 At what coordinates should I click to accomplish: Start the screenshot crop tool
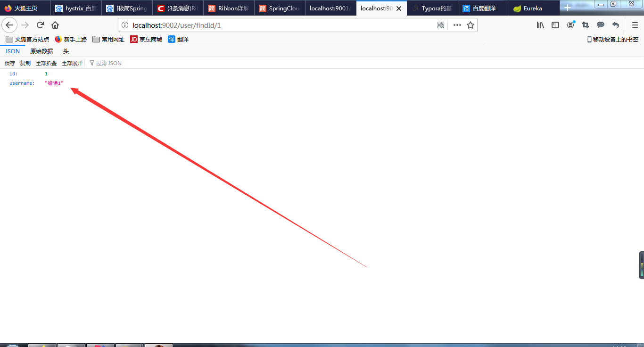point(586,25)
